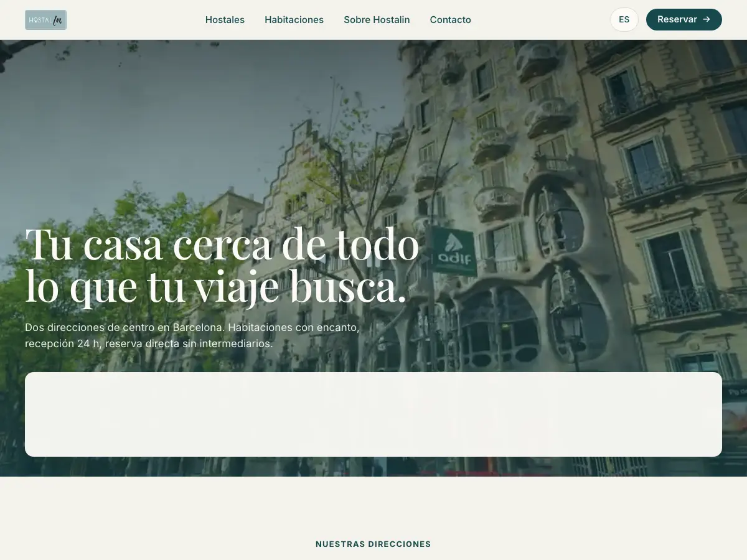Click the Hostalin logo
Screen dimensions: 747x560
pos(45,20)
